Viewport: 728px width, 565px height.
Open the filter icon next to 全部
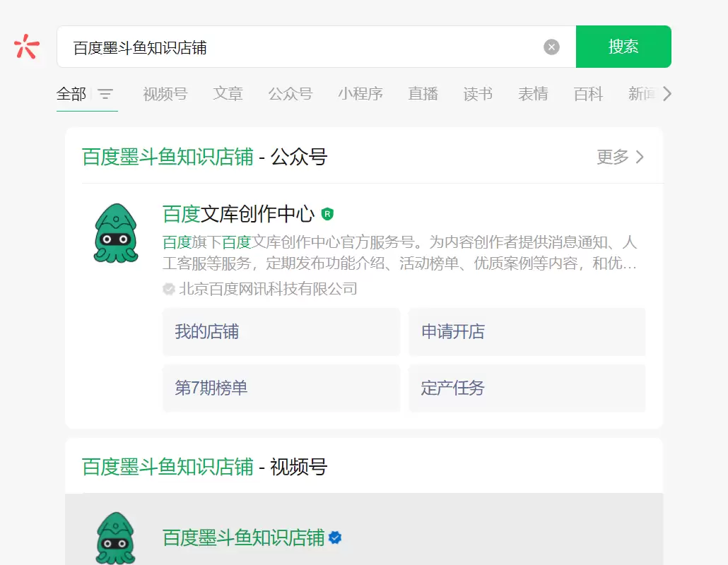click(105, 93)
